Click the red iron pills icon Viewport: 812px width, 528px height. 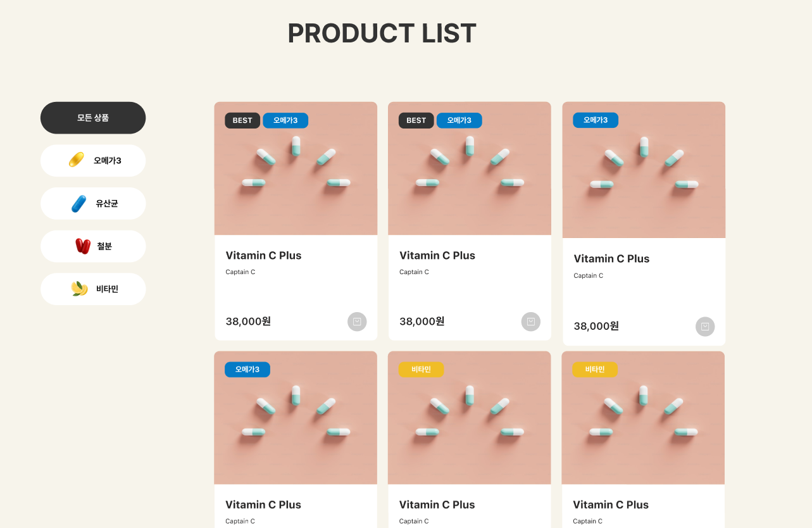coord(83,246)
